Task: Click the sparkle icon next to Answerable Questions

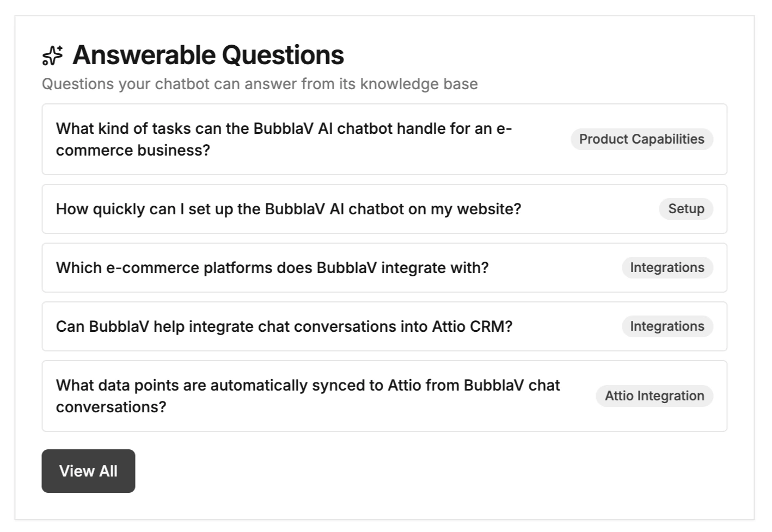Action: [53, 54]
